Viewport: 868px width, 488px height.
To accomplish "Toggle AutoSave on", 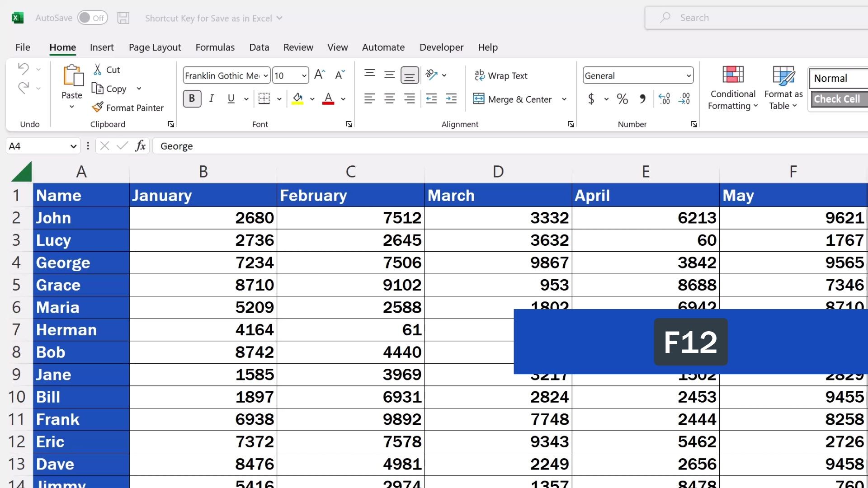I will point(92,18).
